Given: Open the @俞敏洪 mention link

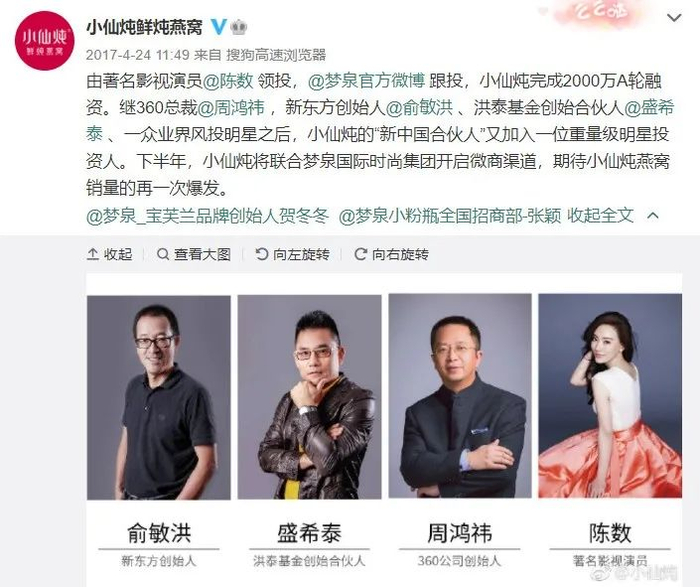Looking at the screenshot, I should click(419, 108).
